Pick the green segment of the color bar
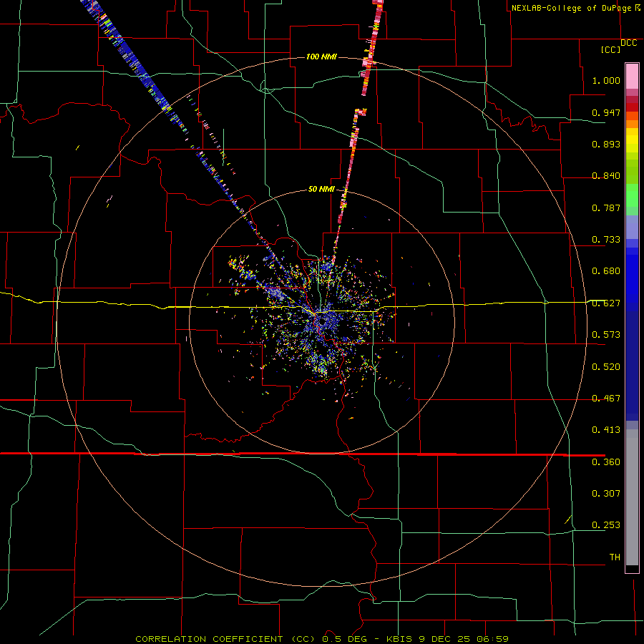Screen dimensions: 644x644 tap(632, 195)
